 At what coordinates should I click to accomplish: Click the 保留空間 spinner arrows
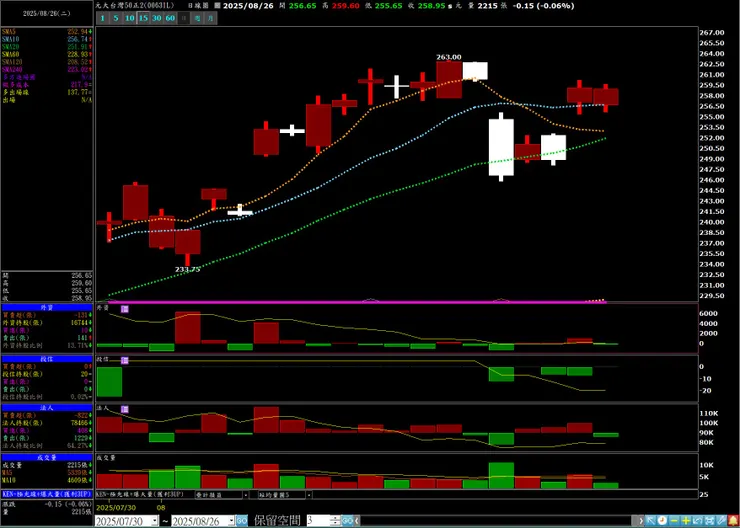(x=336, y=520)
